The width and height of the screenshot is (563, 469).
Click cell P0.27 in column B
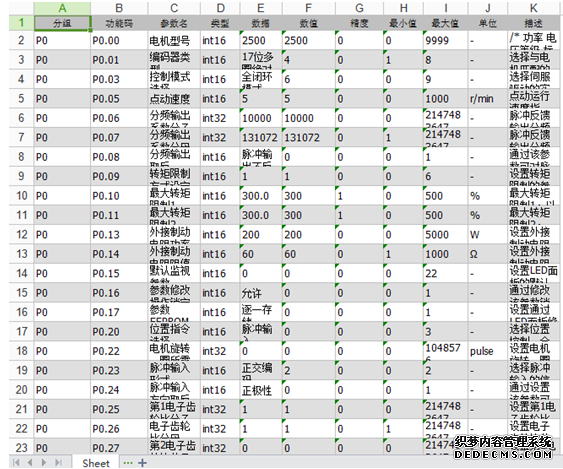click(x=119, y=447)
